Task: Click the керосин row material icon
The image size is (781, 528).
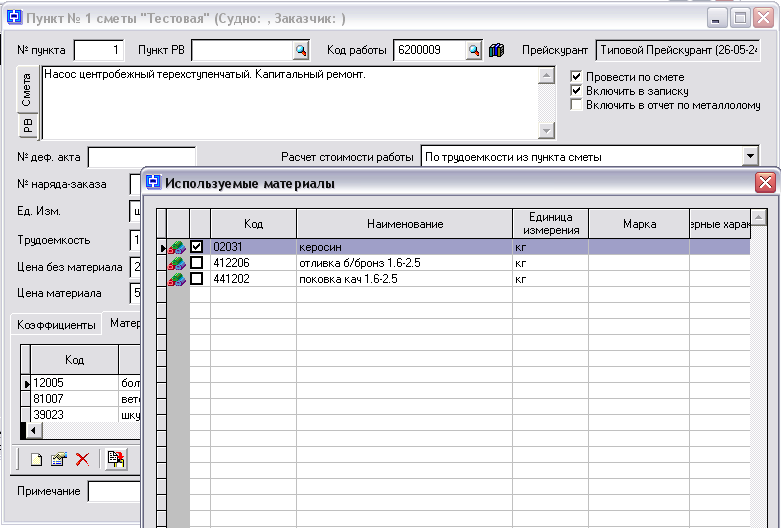Action: [177, 247]
